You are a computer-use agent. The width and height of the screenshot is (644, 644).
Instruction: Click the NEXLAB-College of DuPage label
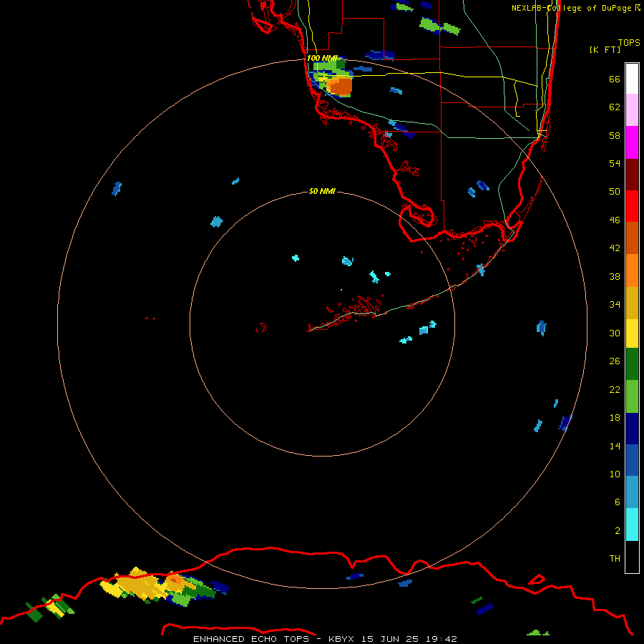[x=575, y=8]
